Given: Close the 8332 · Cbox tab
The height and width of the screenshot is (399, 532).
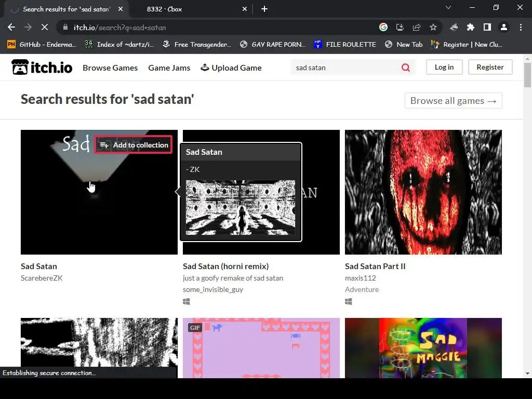Looking at the screenshot, I should pos(245,9).
